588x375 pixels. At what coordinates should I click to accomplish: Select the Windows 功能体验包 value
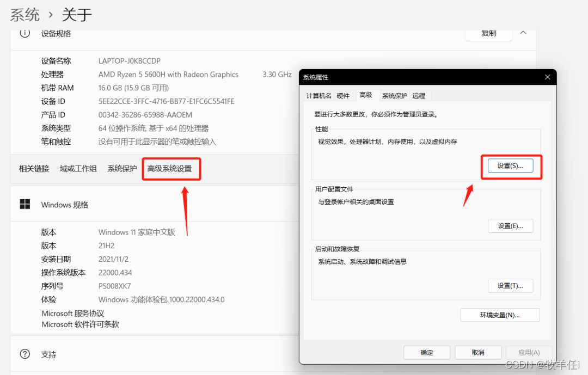[x=162, y=300]
